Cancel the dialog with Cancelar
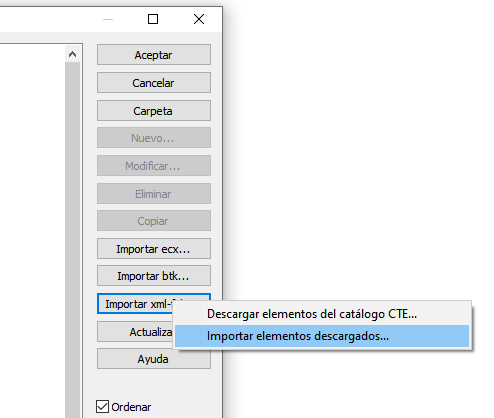The height and width of the screenshot is (418, 494). 154,83
